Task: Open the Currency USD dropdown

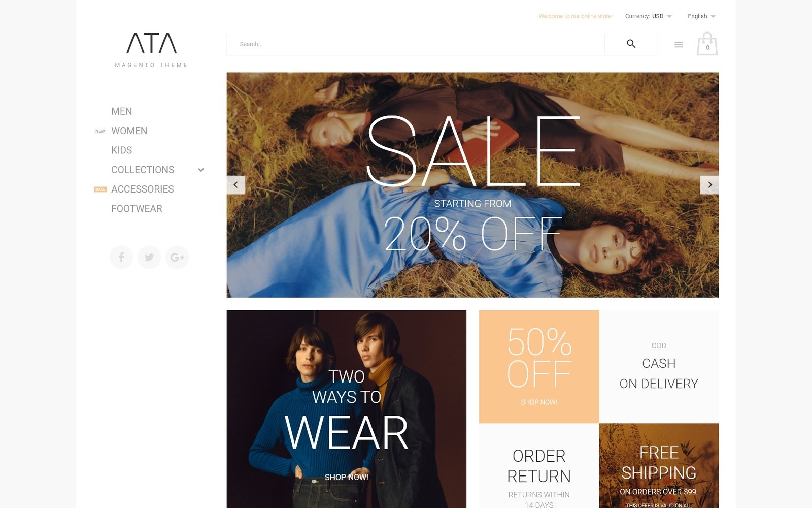Action: [648, 16]
